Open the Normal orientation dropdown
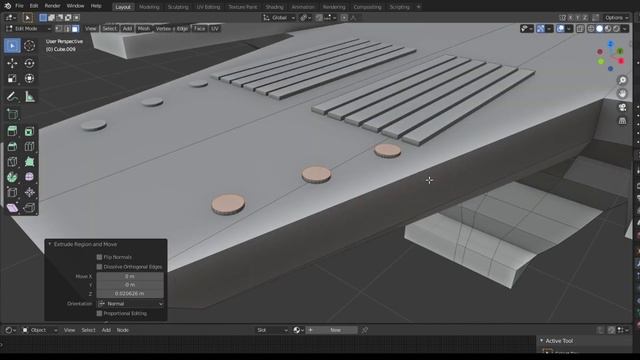Image resolution: width=640 pixels, height=360 pixels. (130, 304)
